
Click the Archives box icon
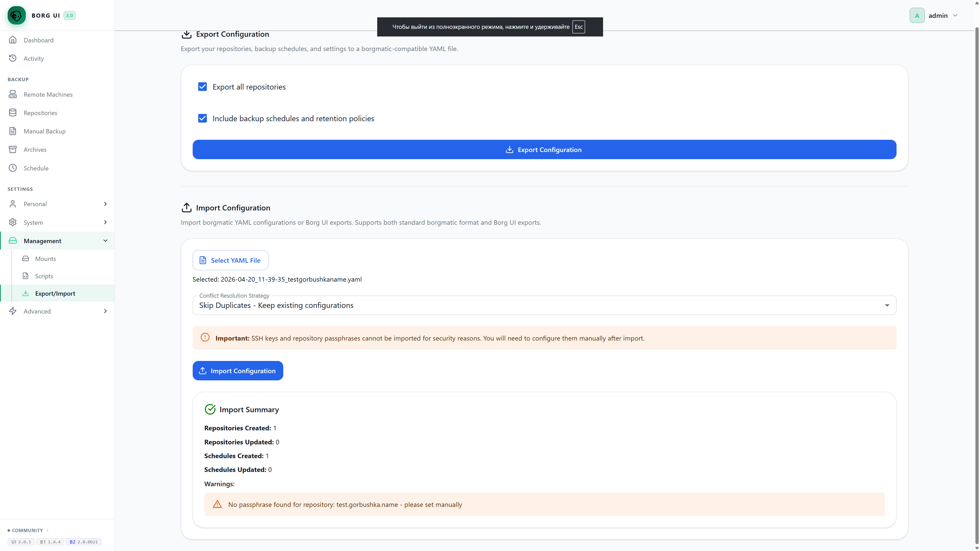click(13, 149)
